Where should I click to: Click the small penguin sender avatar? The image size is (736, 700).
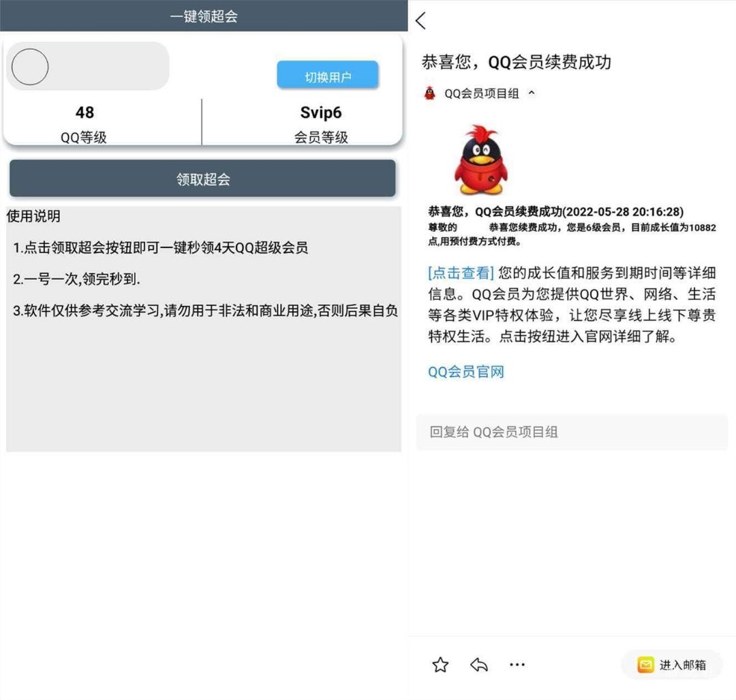429,93
